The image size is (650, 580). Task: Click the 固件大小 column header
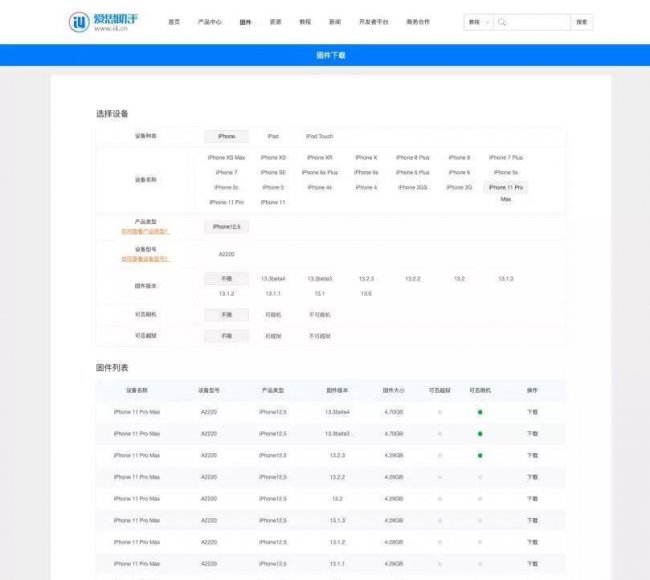[393, 390]
